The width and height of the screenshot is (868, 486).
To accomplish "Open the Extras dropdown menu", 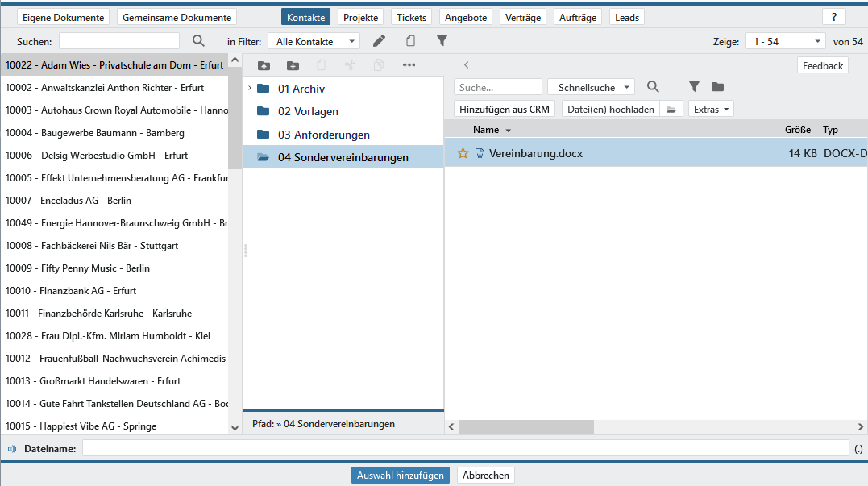I will click(711, 110).
